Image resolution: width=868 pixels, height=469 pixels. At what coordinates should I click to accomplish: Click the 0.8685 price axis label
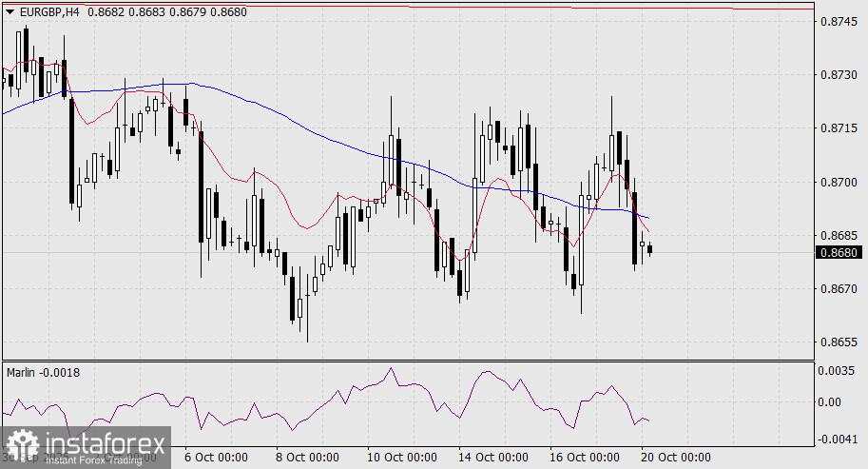(x=838, y=235)
